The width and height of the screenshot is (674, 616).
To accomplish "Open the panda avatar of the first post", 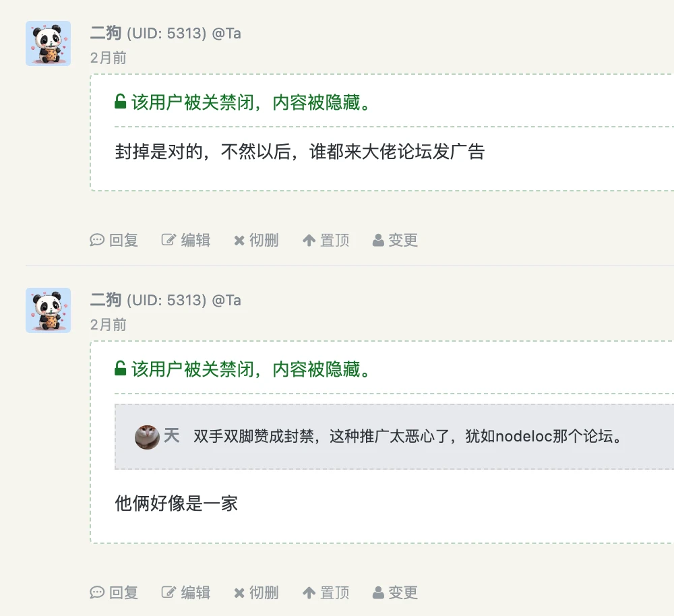I will [48, 43].
